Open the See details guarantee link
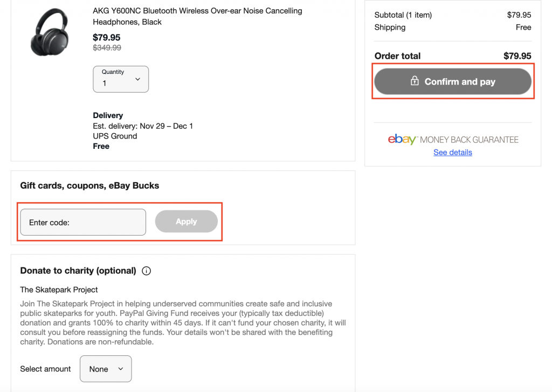This screenshot has width=552, height=392. point(453,153)
